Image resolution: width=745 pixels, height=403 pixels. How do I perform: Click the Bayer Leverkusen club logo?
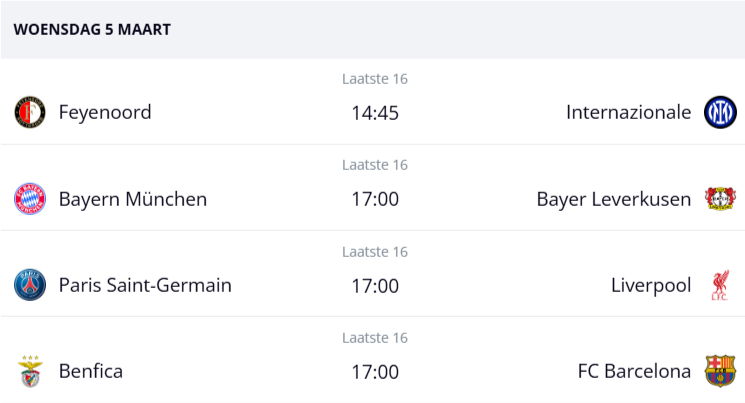tap(719, 199)
